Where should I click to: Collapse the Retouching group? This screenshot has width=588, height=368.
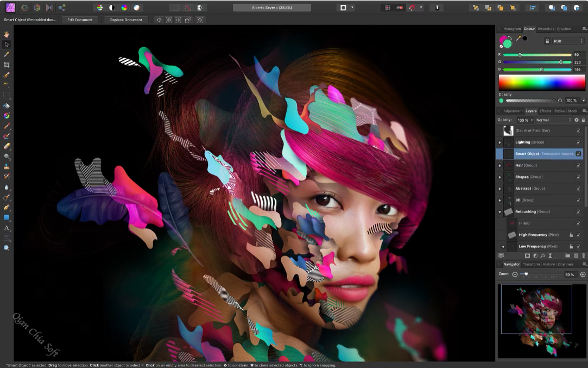pyautogui.click(x=500, y=212)
